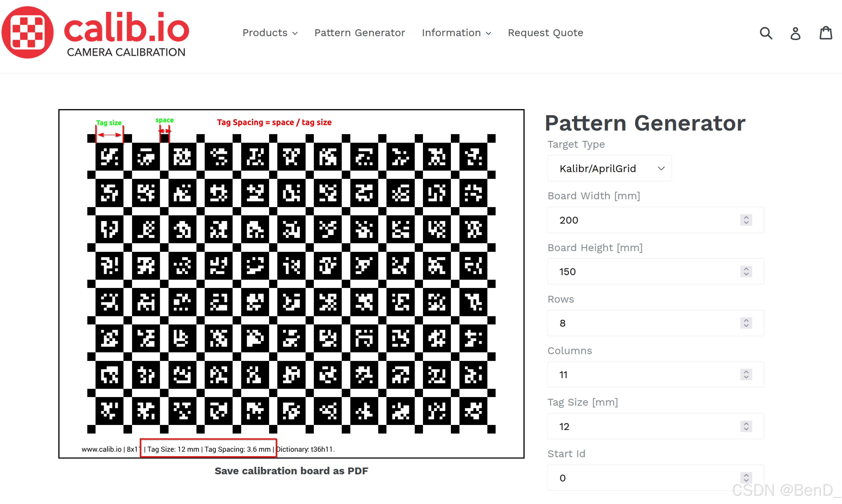The height and width of the screenshot is (504, 842).
Task: Click the Tag Size stepper arrows
Action: click(x=746, y=427)
